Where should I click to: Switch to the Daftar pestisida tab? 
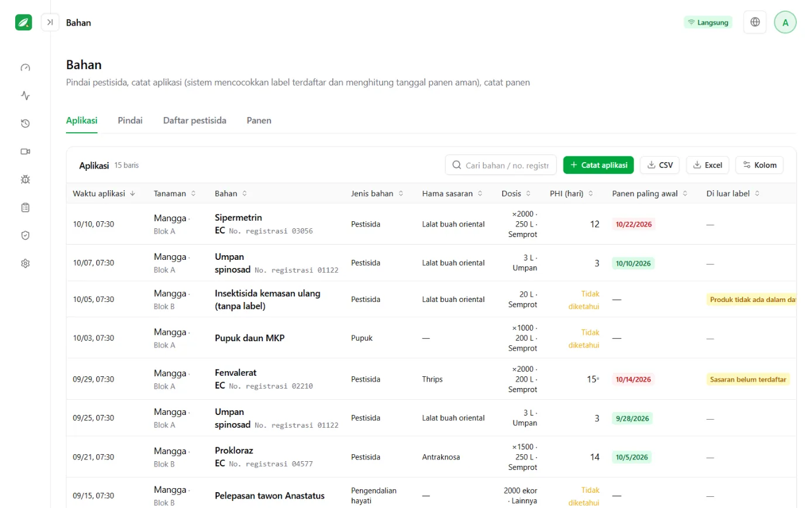pyautogui.click(x=195, y=121)
